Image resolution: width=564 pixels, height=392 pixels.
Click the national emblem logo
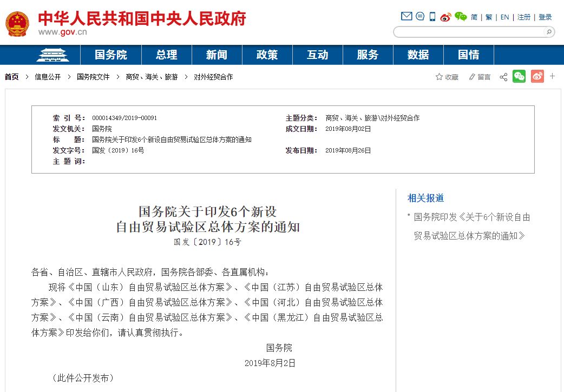[17, 24]
